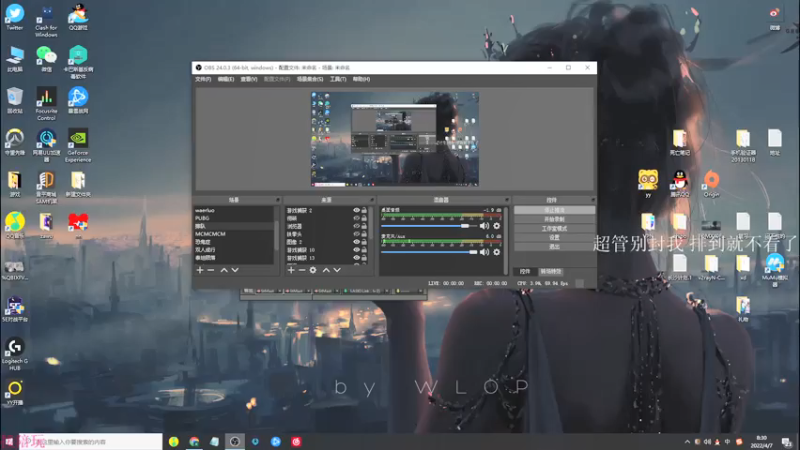The image size is (800, 450).
Task: Open OBS Scene Collection menu
Action: coord(310,79)
